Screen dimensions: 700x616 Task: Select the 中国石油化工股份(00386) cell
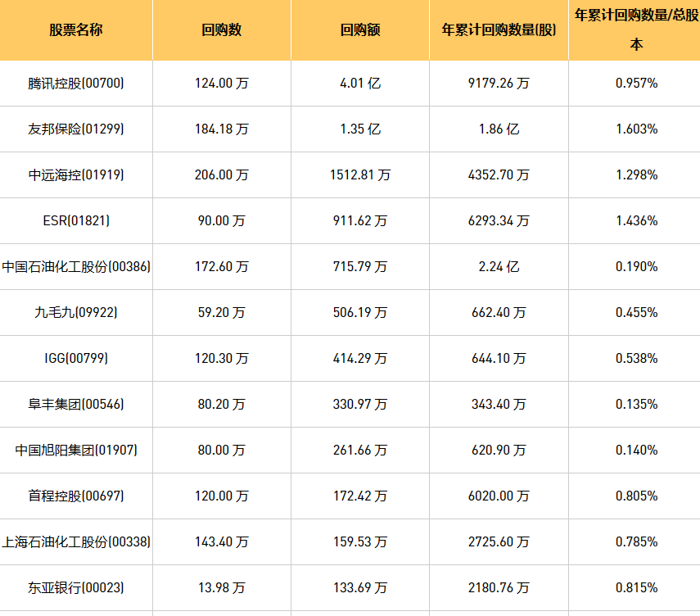pos(76,267)
